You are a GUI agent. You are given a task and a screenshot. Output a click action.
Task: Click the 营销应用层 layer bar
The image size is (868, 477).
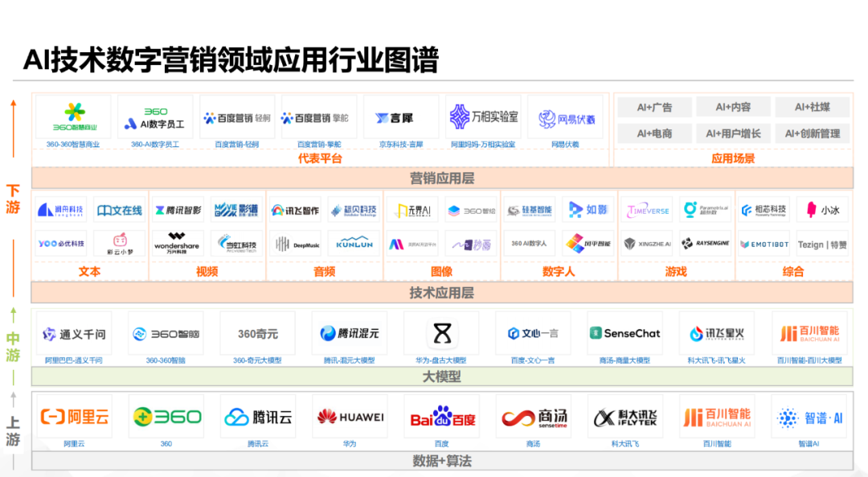(x=442, y=179)
